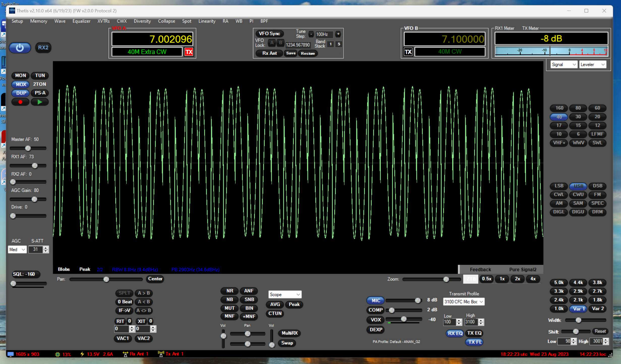Increase the filter High value stepper
Screen dimensions: 621x364
pyautogui.click(x=606, y=340)
